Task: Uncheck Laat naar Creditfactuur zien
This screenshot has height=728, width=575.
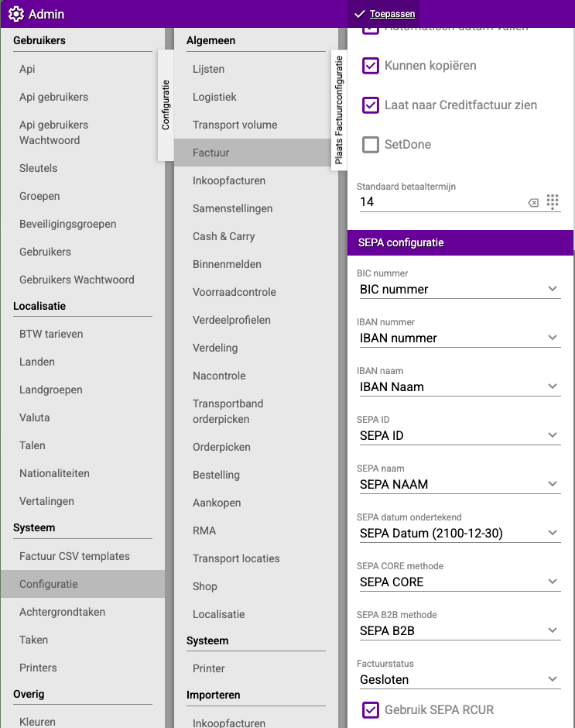Action: coord(371,105)
